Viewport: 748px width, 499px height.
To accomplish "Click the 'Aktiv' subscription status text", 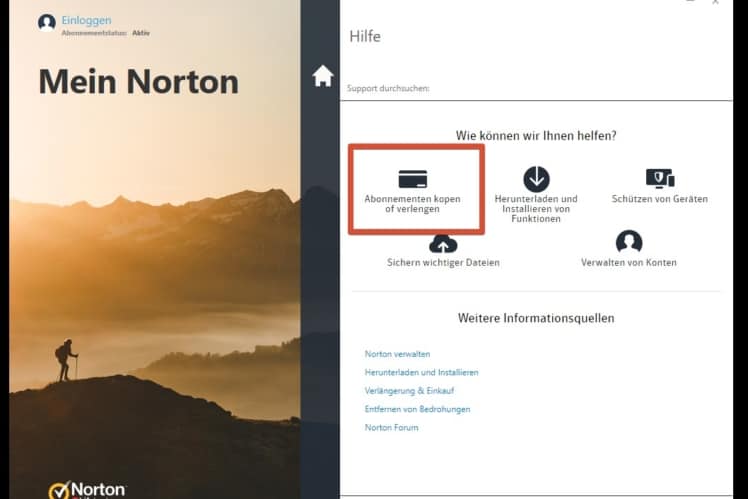I will [141, 33].
